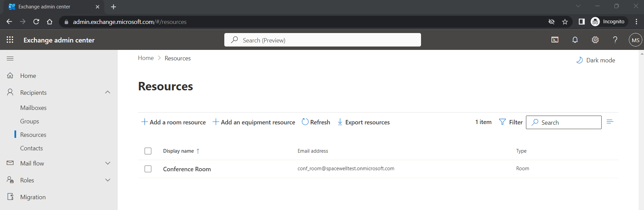
Task: Open a new browser tab
Action: click(114, 7)
